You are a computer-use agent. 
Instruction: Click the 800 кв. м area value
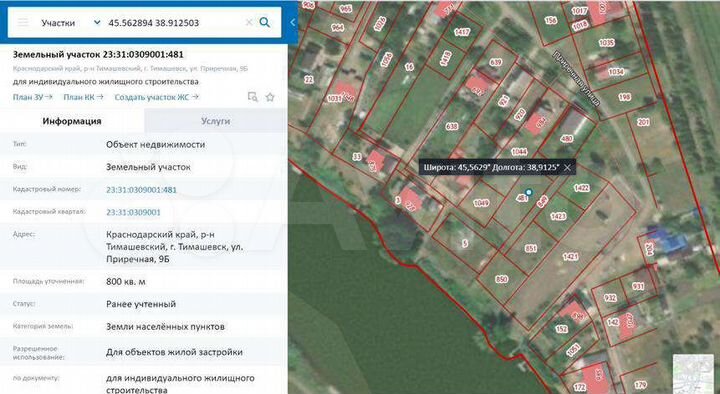126,281
